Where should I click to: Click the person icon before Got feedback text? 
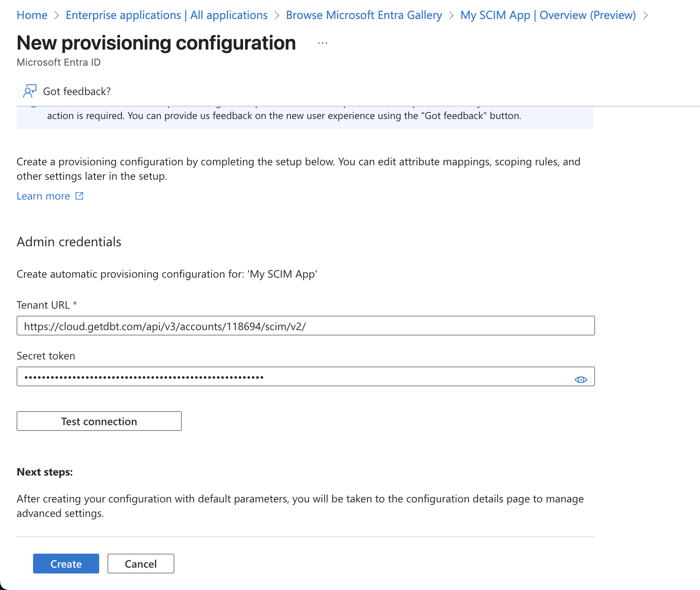30,90
